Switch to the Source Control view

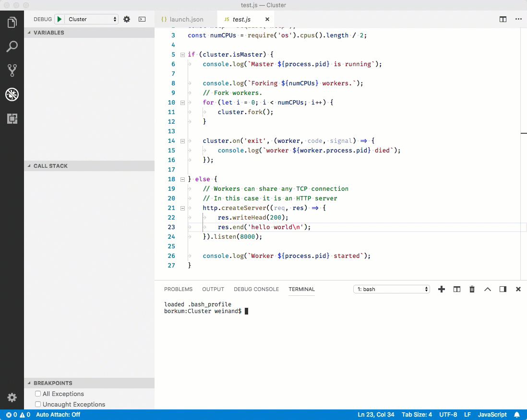12,70
